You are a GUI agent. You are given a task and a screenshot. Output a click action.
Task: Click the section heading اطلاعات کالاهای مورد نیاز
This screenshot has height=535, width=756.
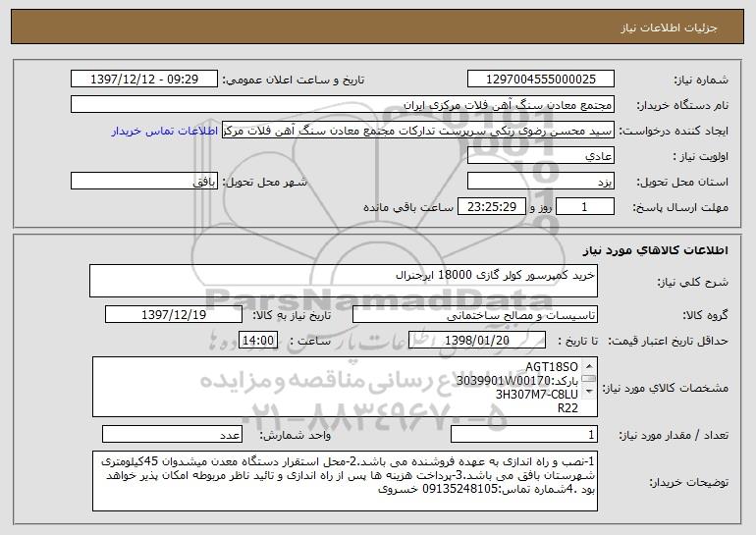[x=656, y=250]
